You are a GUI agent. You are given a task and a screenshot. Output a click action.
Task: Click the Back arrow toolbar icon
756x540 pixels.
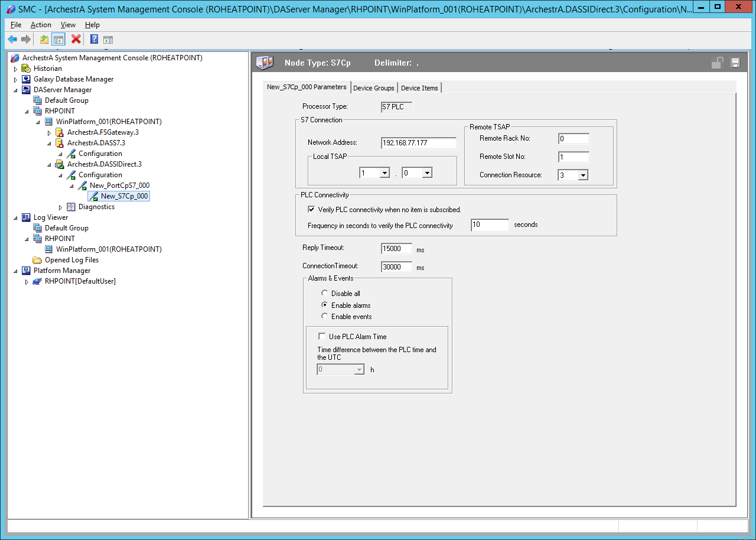tap(12, 40)
